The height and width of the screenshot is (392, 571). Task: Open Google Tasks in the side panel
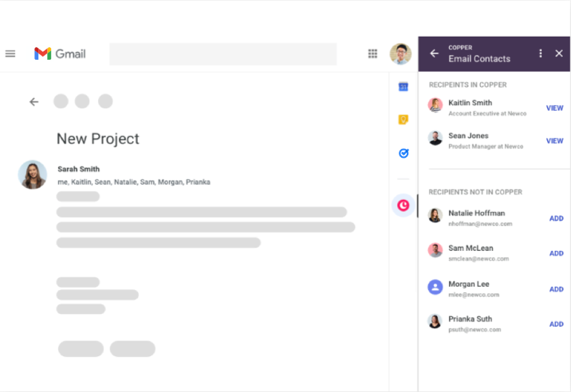point(404,153)
